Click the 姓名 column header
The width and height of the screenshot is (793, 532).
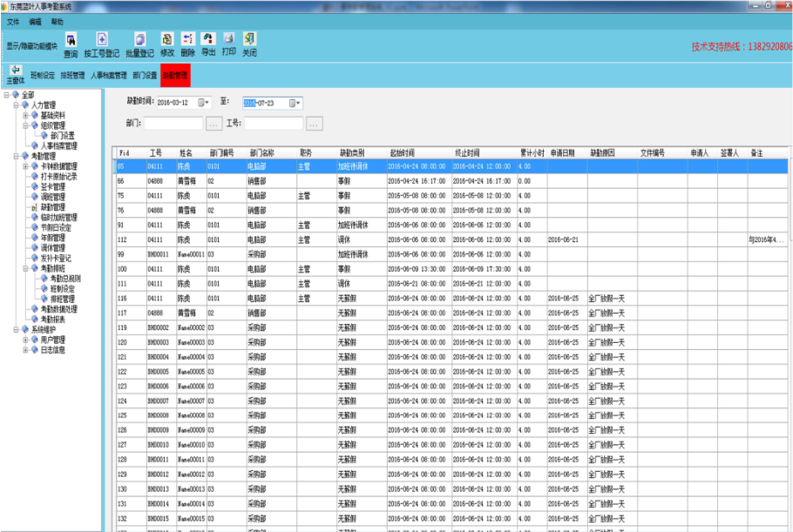pyautogui.click(x=192, y=152)
